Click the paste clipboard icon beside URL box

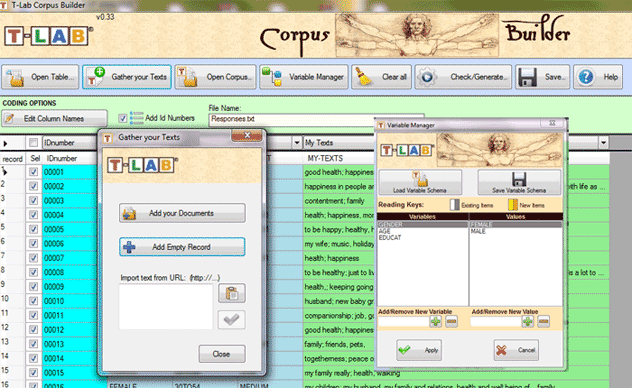pos(232,293)
